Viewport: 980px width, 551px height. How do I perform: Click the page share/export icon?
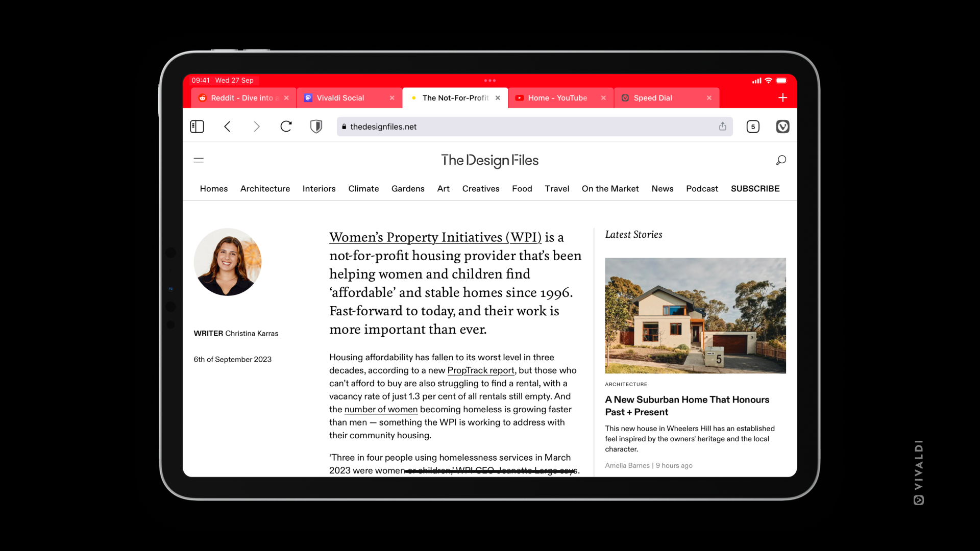[x=722, y=127]
